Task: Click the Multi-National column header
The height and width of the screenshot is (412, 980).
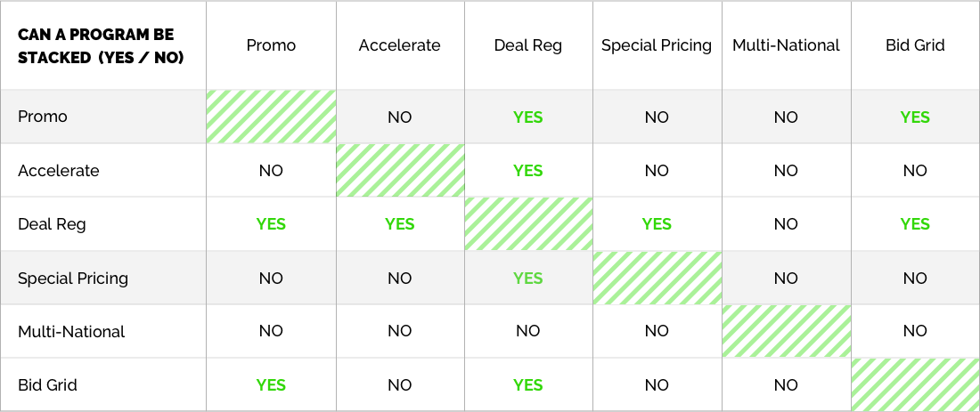Action: pyautogui.click(x=787, y=45)
